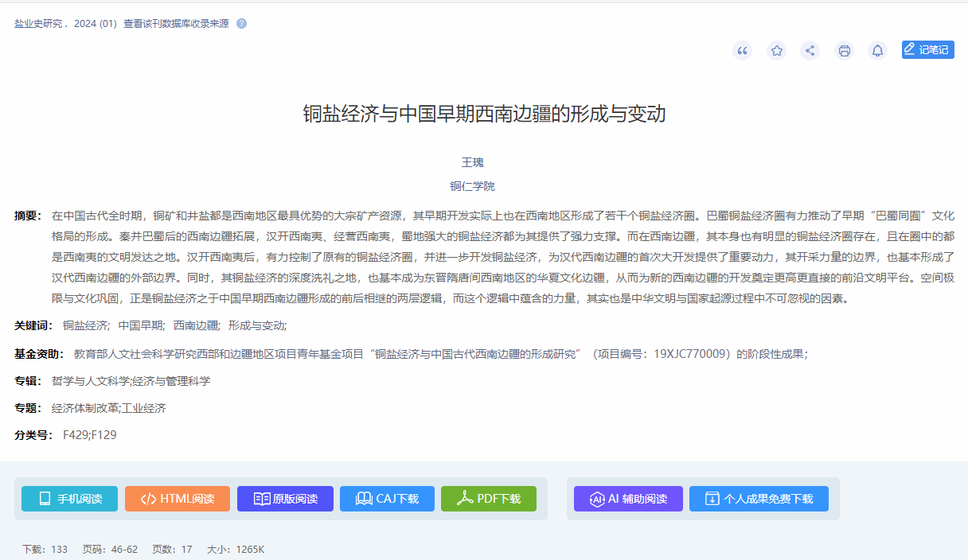Image resolution: width=968 pixels, height=560 pixels.
Task: Click 个人成果免费下载 button
Action: [759, 499]
